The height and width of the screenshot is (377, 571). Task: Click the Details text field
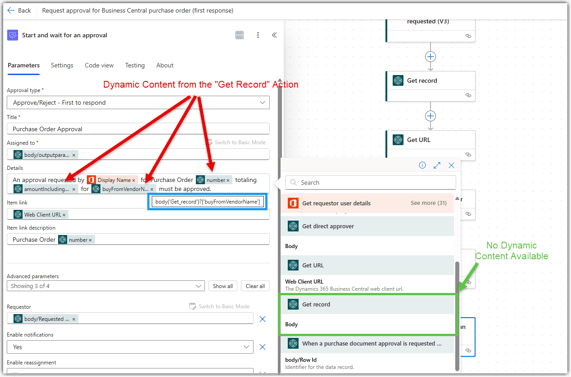[138, 184]
